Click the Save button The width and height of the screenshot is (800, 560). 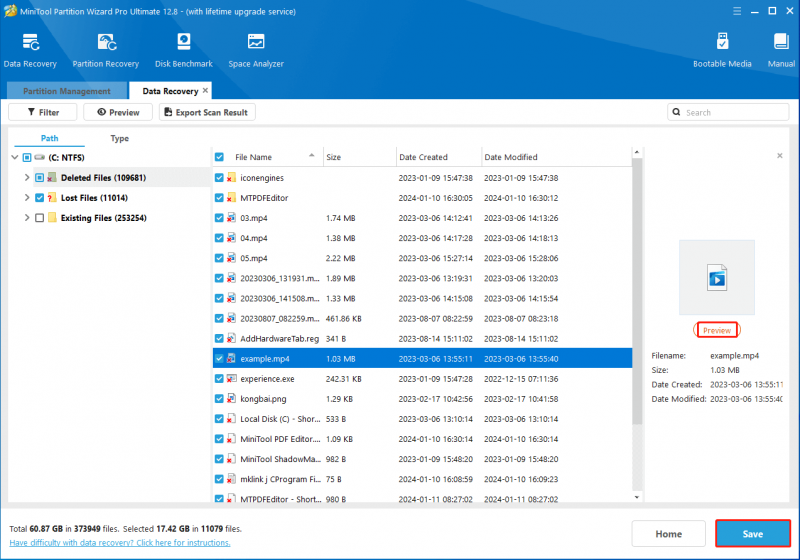click(753, 533)
